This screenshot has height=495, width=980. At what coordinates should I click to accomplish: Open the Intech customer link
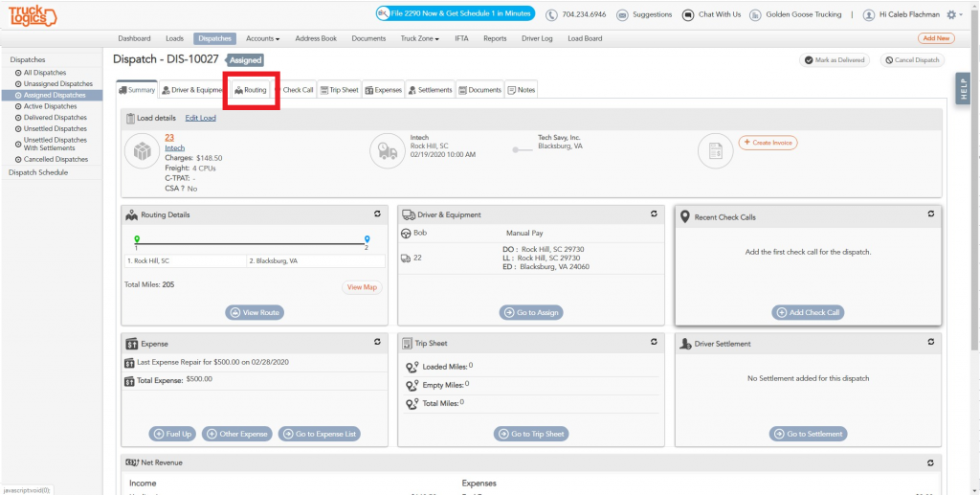click(x=175, y=148)
